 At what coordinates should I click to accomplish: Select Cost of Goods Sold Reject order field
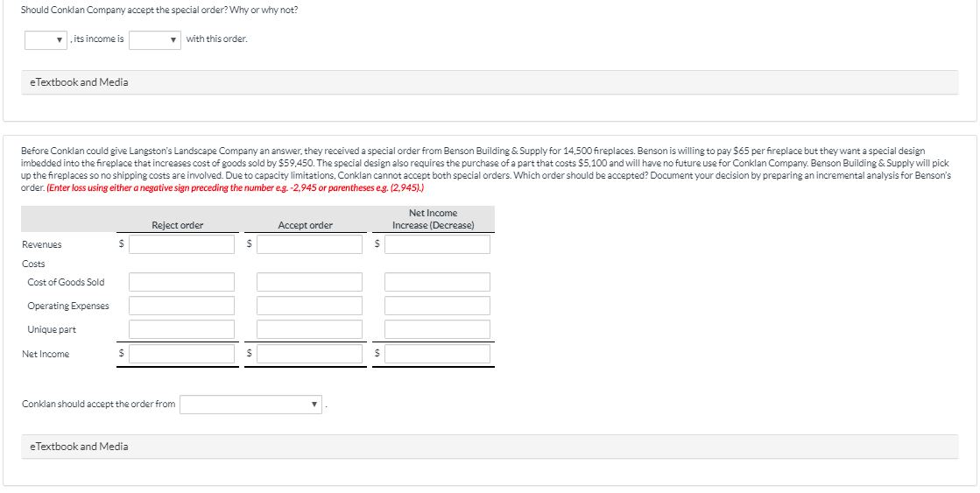pos(182,282)
